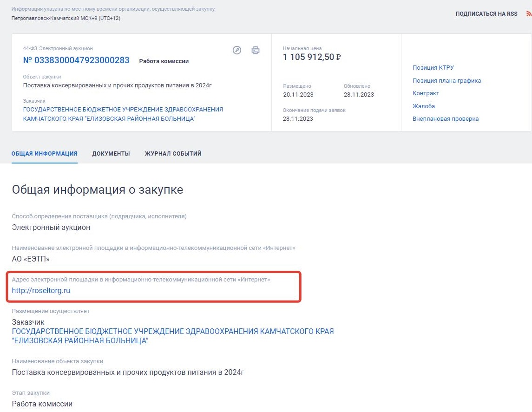Open Позиция плана-графика link

(447, 80)
